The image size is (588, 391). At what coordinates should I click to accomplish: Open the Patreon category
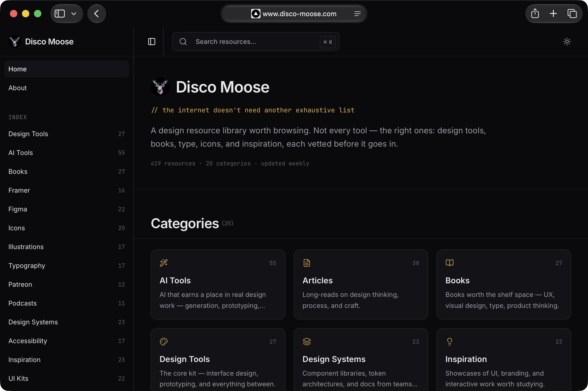(x=67, y=284)
